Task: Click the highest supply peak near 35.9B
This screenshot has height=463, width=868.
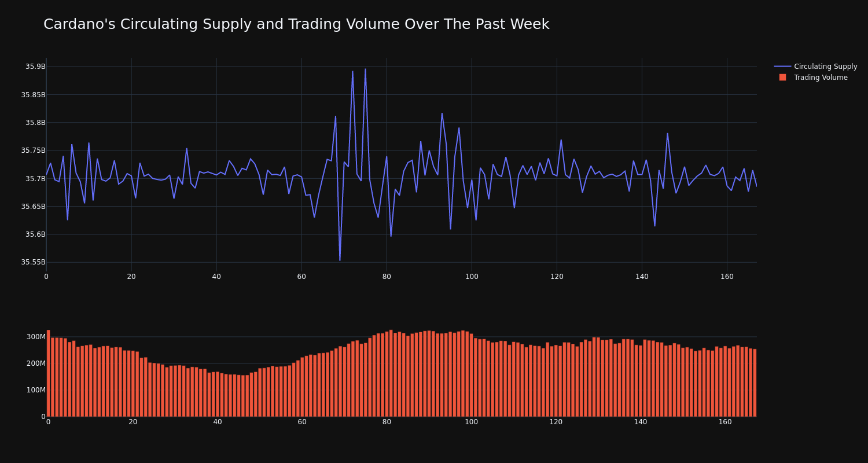Action: pyautogui.click(x=365, y=69)
